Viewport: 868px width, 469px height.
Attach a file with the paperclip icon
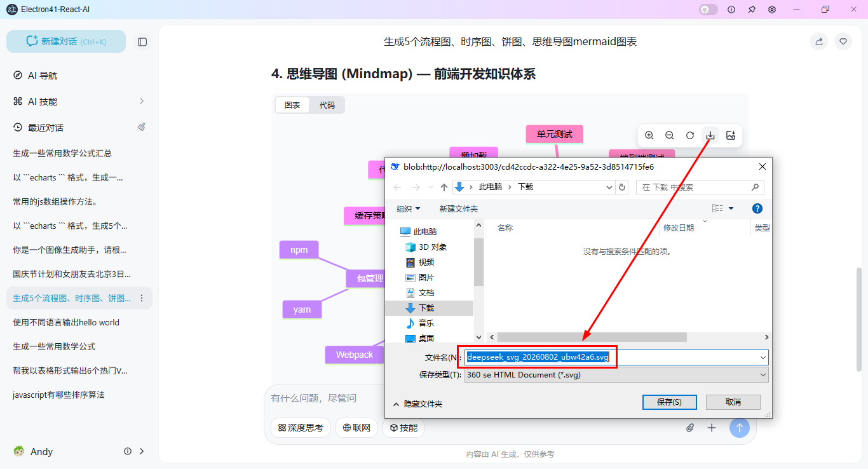click(690, 428)
